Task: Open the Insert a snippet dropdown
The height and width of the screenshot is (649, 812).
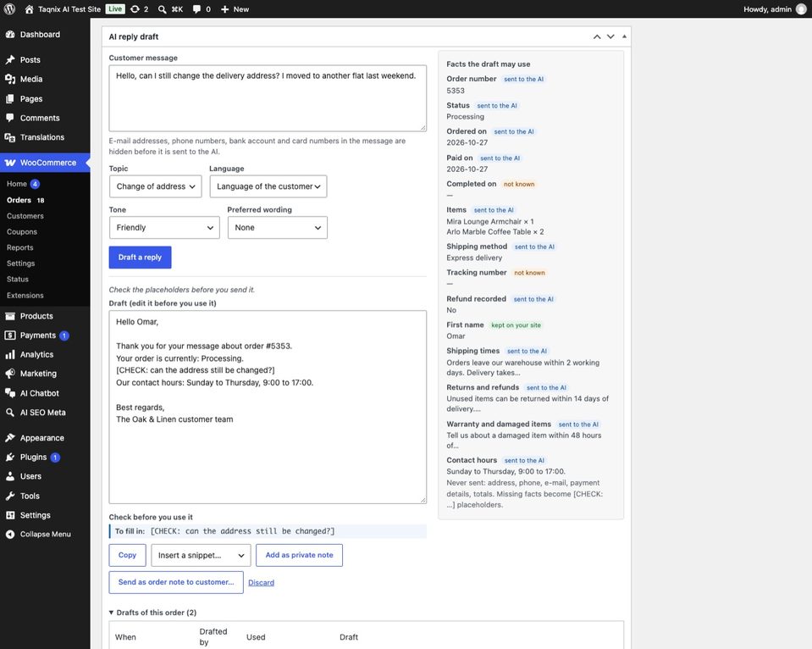Action: [x=201, y=555]
